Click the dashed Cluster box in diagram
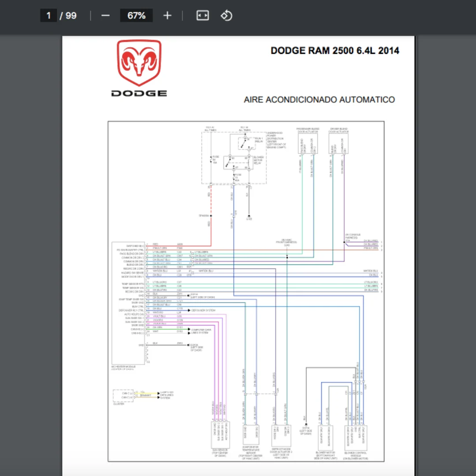The image size is (476, 476). pos(123,395)
